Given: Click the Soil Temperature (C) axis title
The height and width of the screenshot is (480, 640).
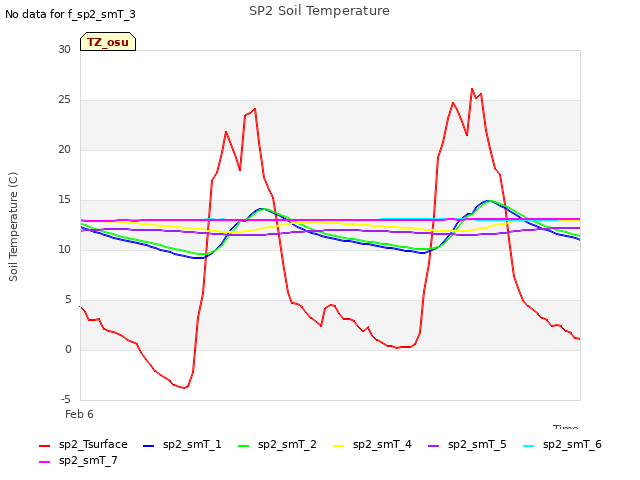Looking at the screenshot, I should point(13,227).
